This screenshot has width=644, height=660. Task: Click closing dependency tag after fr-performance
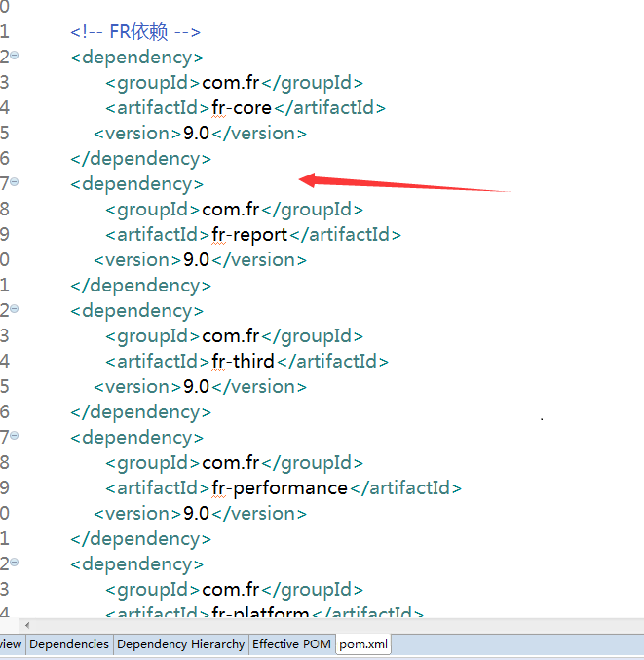tap(141, 539)
